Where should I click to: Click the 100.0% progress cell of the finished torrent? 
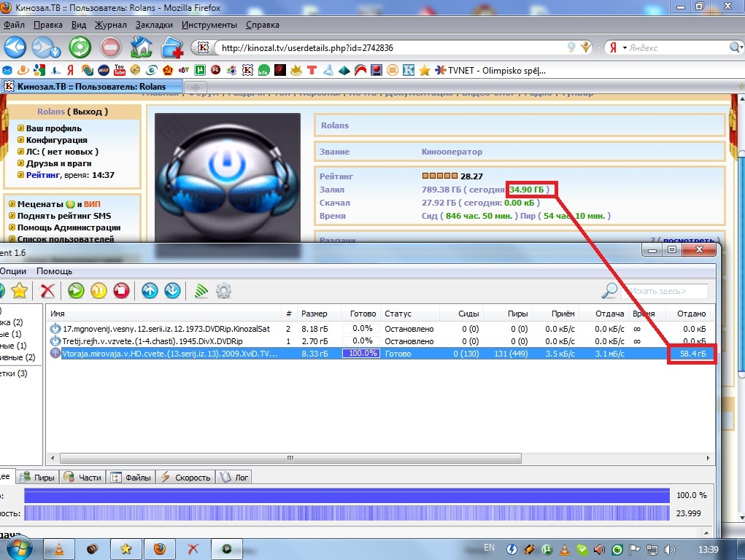click(361, 354)
